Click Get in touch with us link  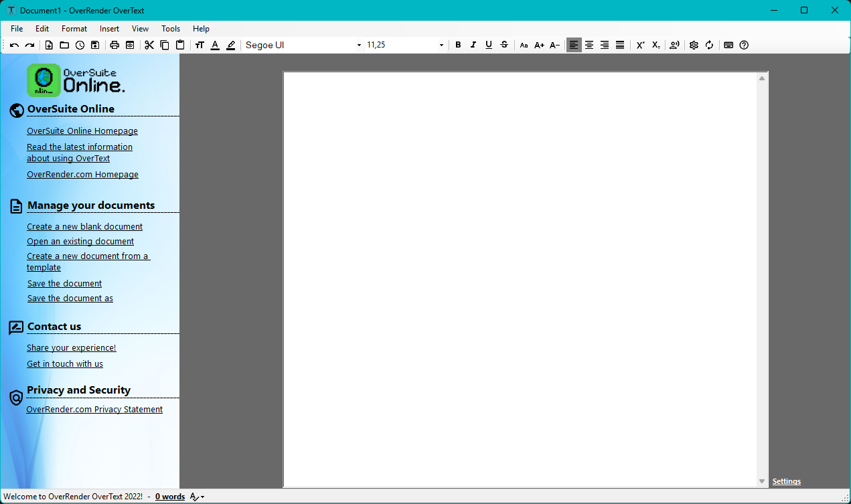[65, 364]
